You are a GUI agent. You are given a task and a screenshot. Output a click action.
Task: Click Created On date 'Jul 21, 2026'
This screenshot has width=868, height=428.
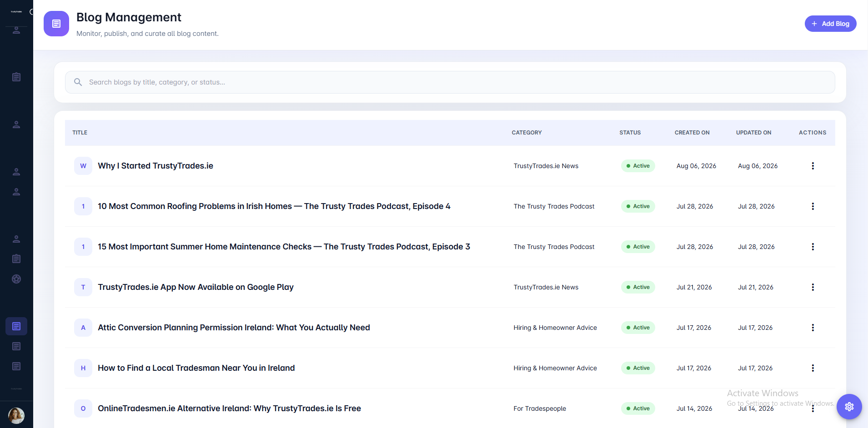(x=694, y=287)
